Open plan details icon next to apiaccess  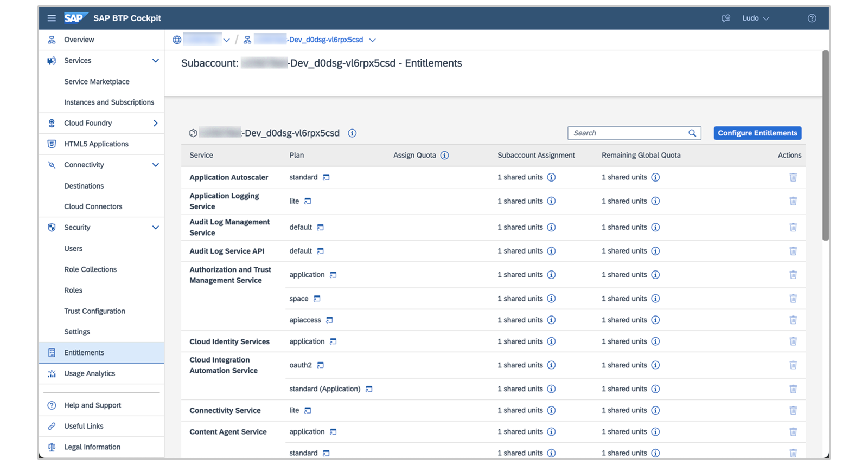(x=329, y=320)
